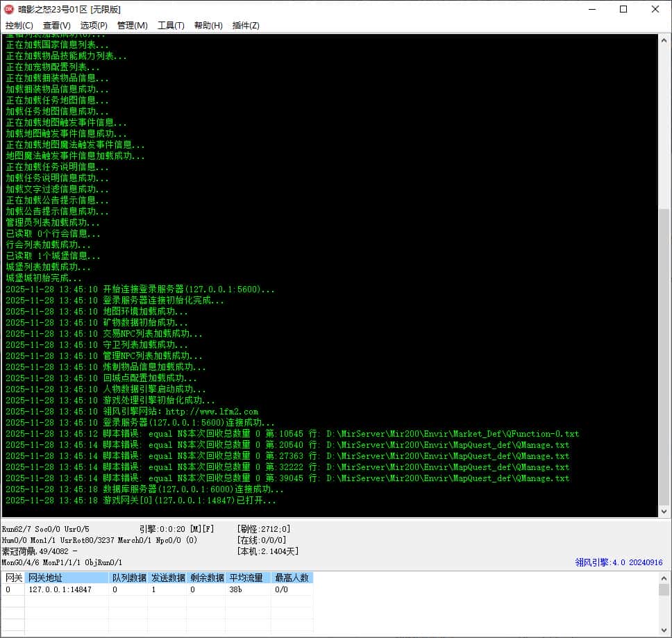672x638 pixels.
Task: Click the log line with http://www.lfm2.com
Action: (x=132, y=412)
